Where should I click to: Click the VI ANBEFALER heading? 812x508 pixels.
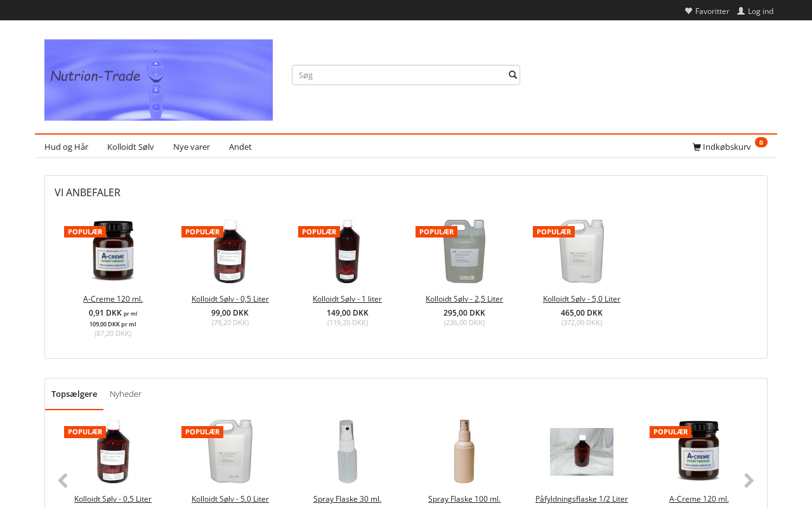[x=88, y=192]
